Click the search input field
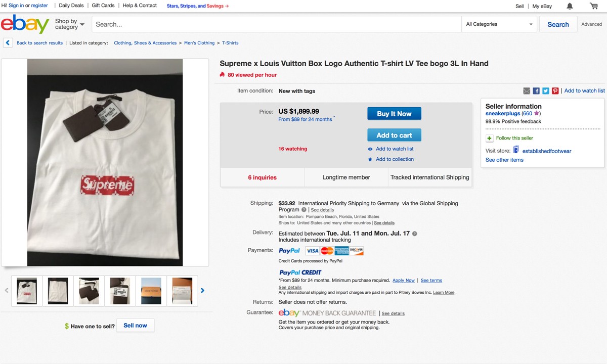 [x=276, y=24]
